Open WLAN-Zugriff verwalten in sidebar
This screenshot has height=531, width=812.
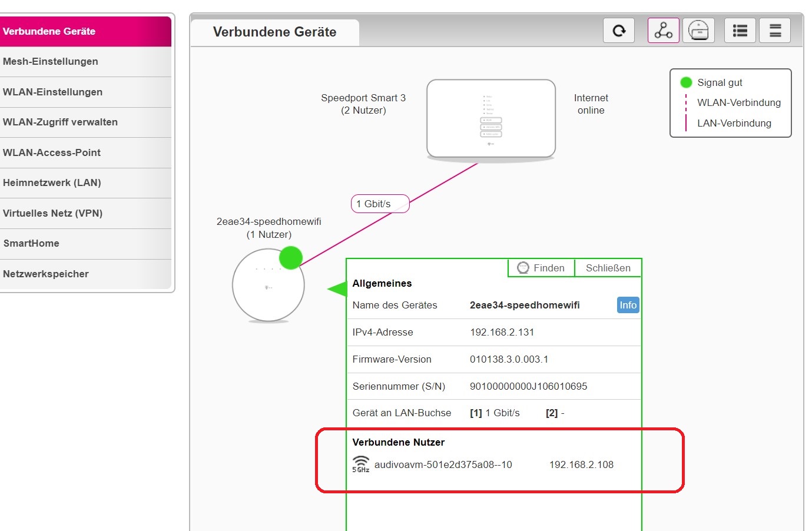pos(85,122)
